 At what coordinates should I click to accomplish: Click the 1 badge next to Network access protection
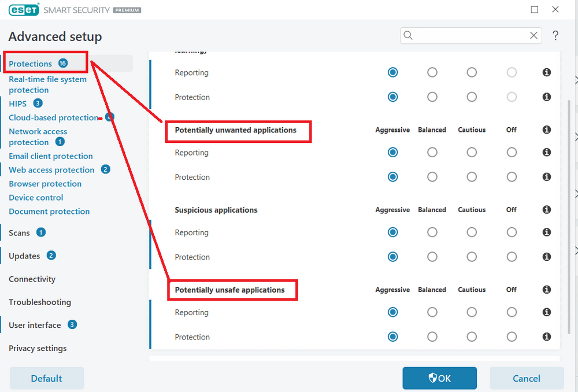60,142
